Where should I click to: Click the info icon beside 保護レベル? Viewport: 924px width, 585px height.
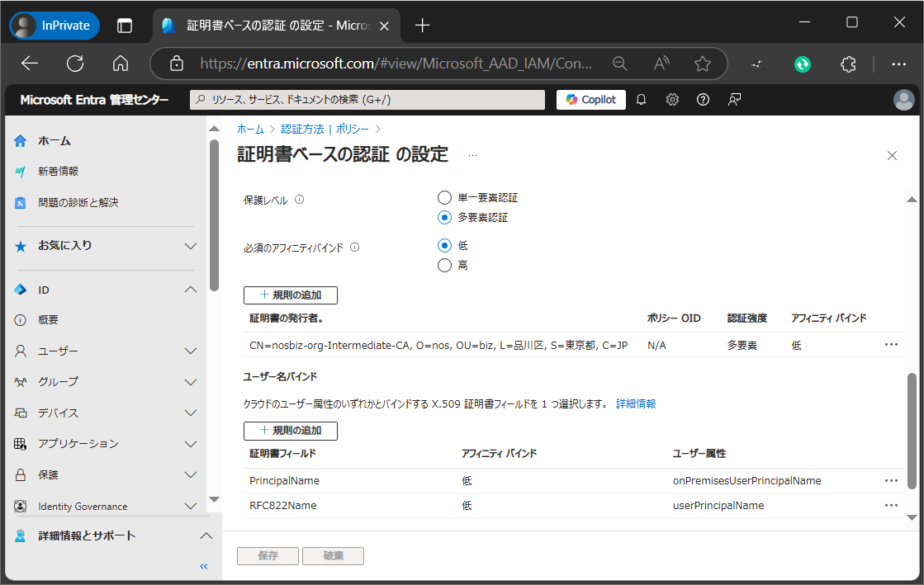300,200
